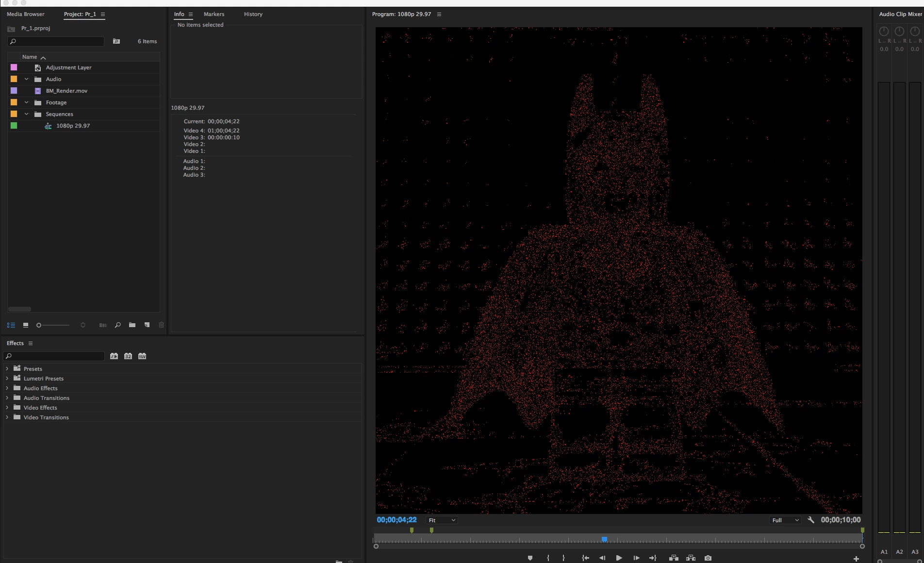Switch to History tab
This screenshot has width=924, height=563.
253,14
